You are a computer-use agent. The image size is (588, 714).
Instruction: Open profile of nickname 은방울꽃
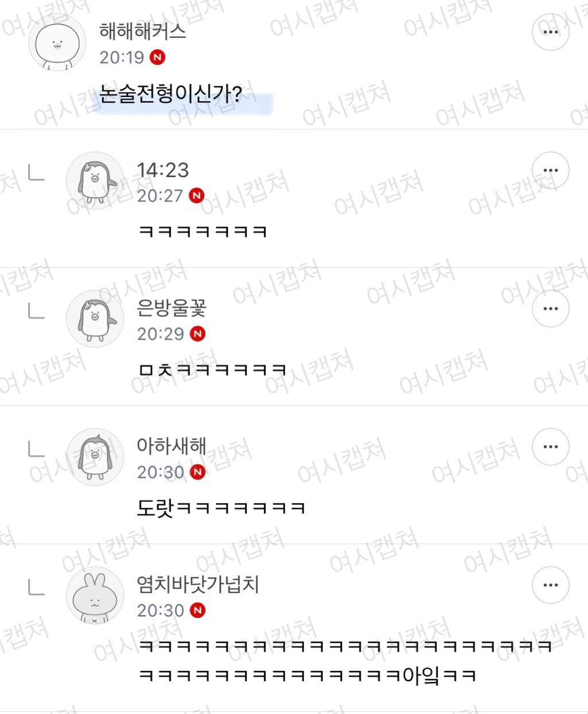coord(171,308)
